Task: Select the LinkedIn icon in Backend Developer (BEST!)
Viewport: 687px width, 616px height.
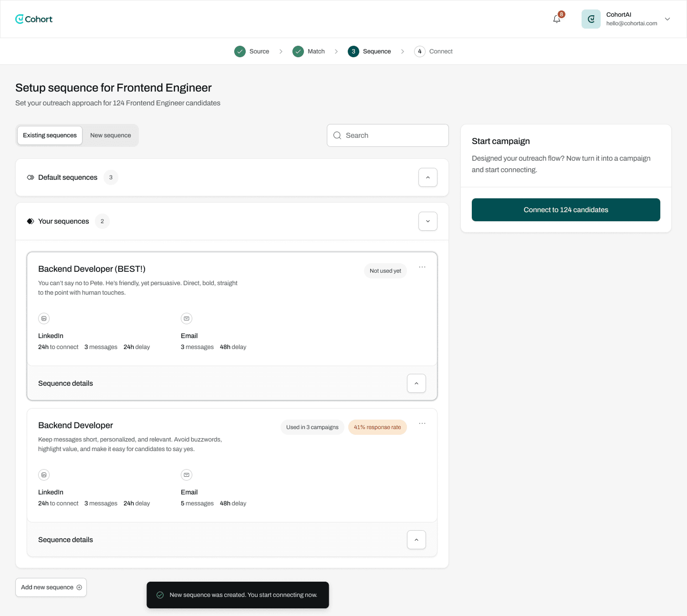Action: (x=44, y=318)
